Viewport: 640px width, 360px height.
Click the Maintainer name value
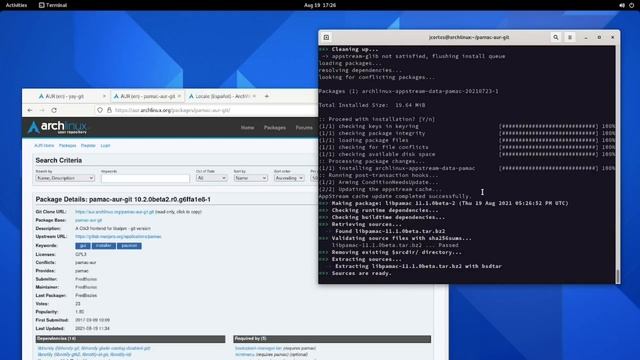pyautogui.click(x=86, y=287)
